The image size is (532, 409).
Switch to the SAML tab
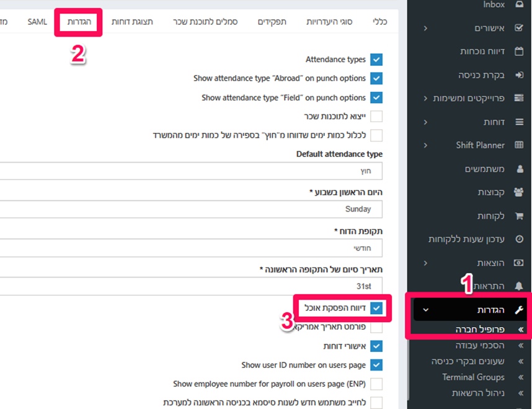(37, 22)
